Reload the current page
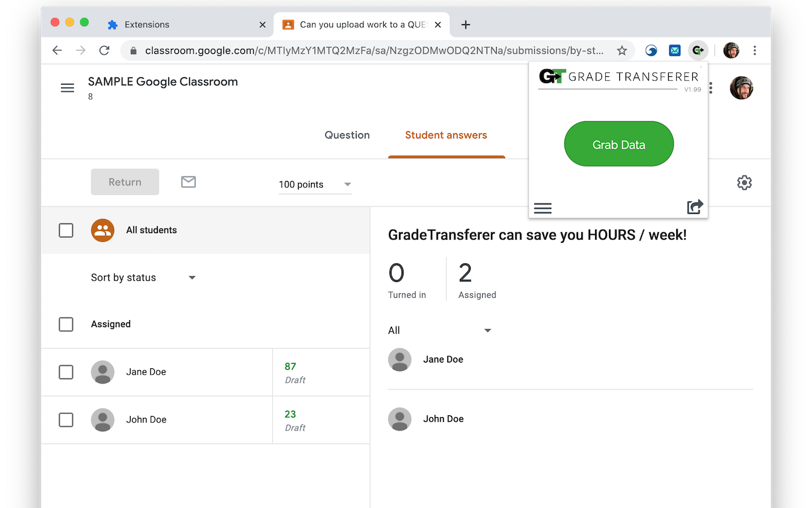The width and height of the screenshot is (812, 508). pos(103,50)
